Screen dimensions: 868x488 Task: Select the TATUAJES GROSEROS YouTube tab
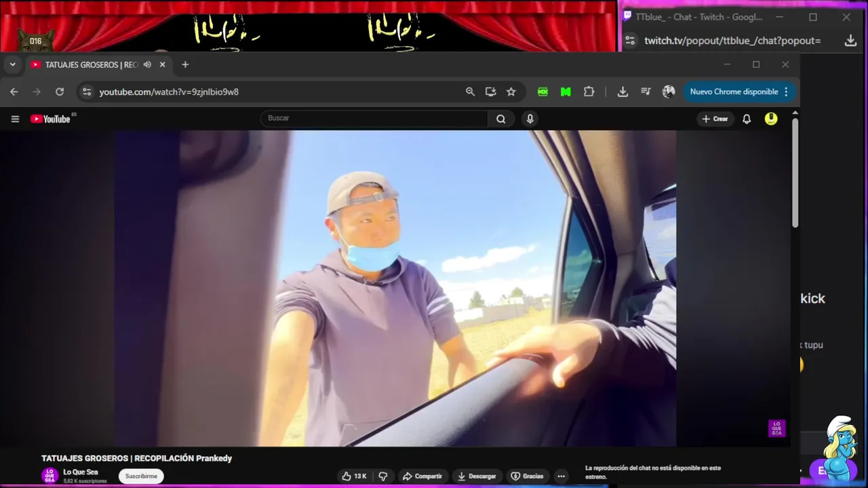coord(92,64)
